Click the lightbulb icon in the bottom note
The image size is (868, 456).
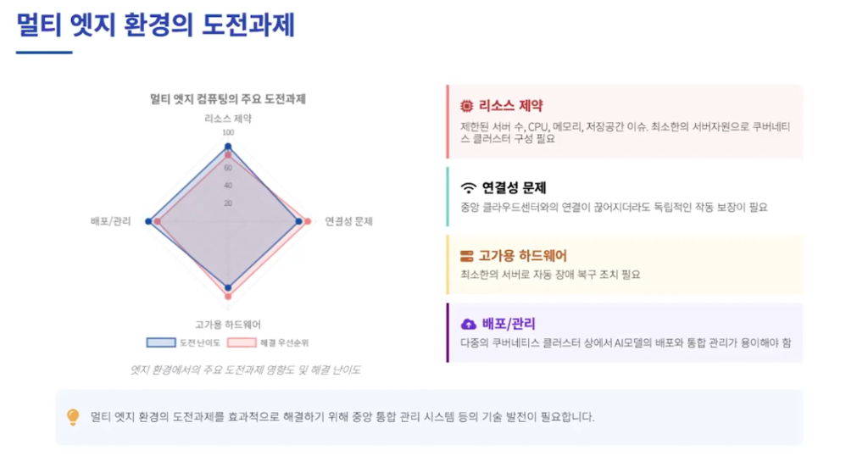[73, 417]
